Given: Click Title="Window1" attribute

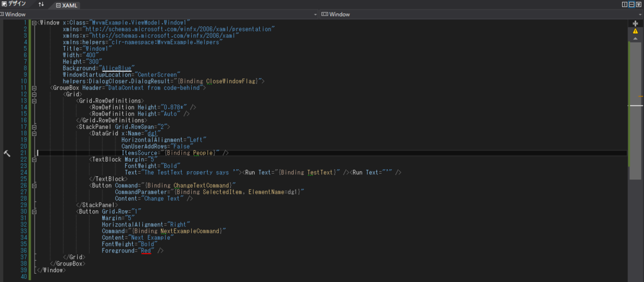Looking at the screenshot, I should [x=87, y=48].
